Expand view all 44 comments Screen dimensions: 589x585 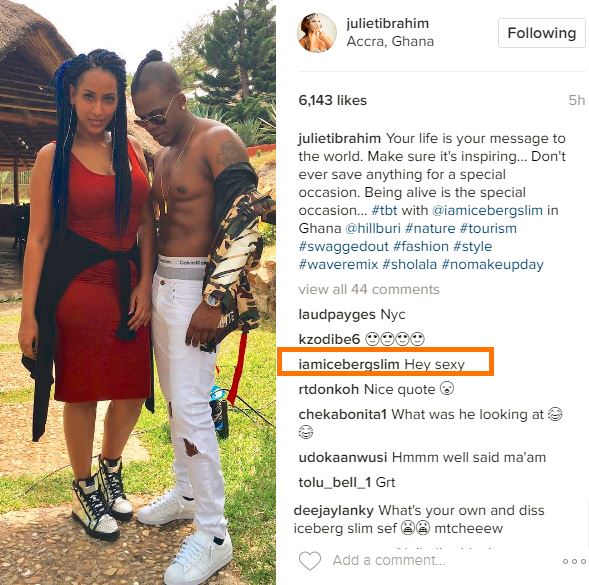[369, 289]
